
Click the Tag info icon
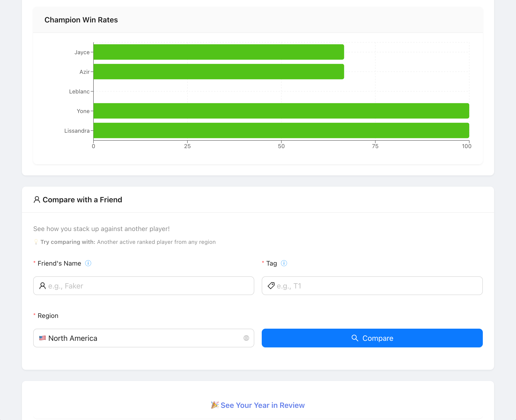(x=284, y=263)
